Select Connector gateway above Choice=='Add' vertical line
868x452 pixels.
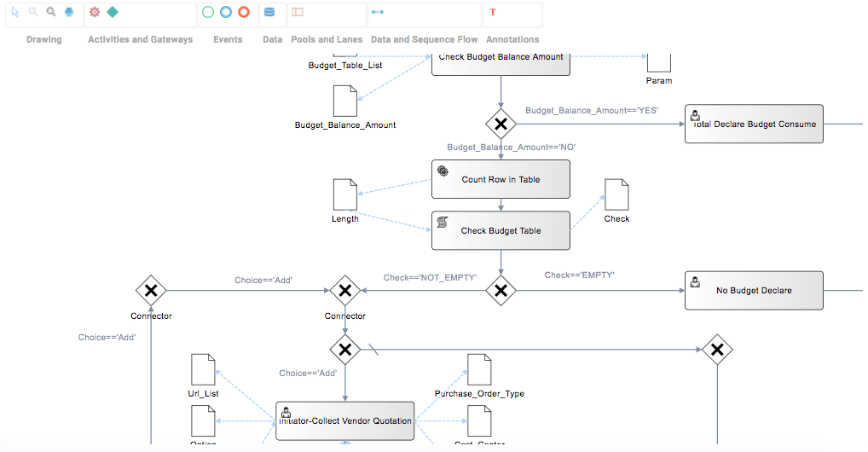[151, 290]
